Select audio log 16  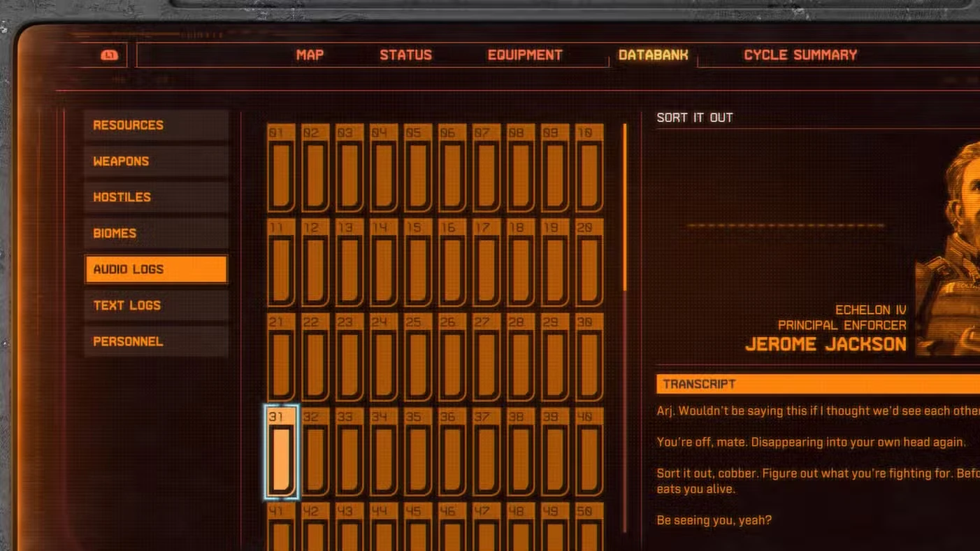pyautogui.click(x=452, y=263)
